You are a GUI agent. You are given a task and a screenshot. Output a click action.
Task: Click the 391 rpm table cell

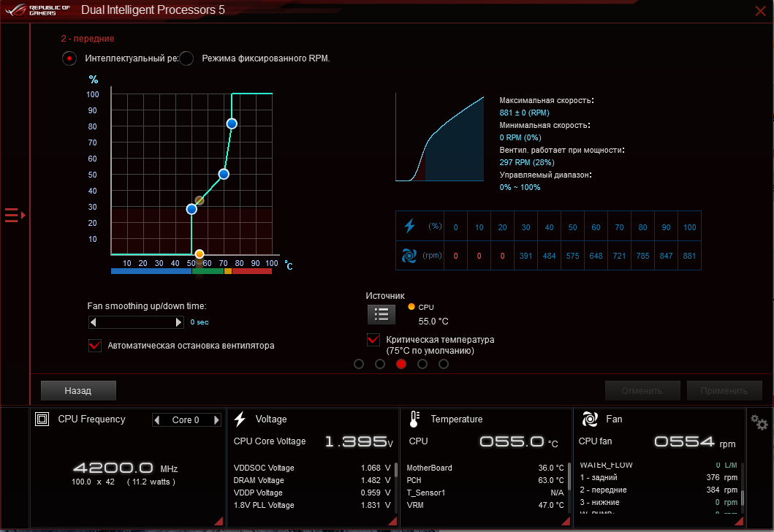[526, 256]
